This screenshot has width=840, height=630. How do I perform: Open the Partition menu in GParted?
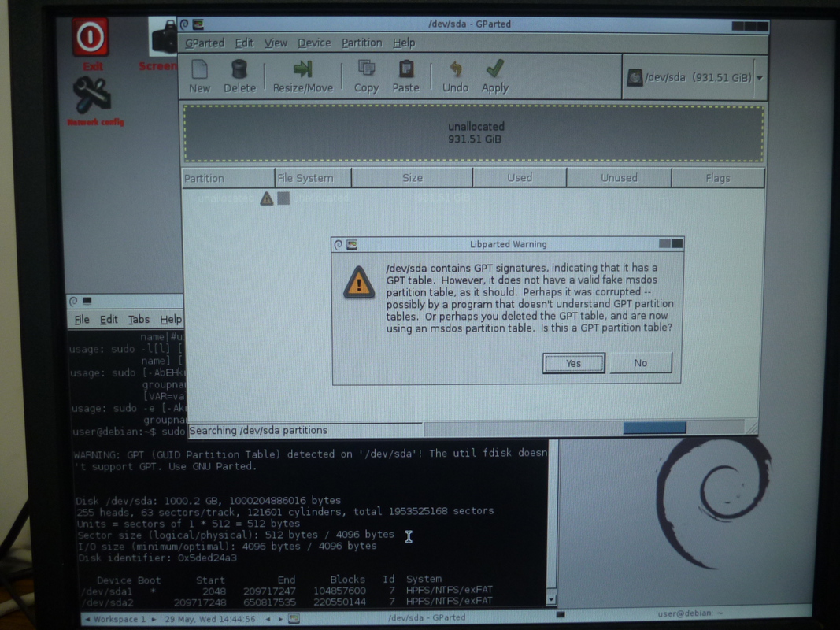[x=361, y=43]
